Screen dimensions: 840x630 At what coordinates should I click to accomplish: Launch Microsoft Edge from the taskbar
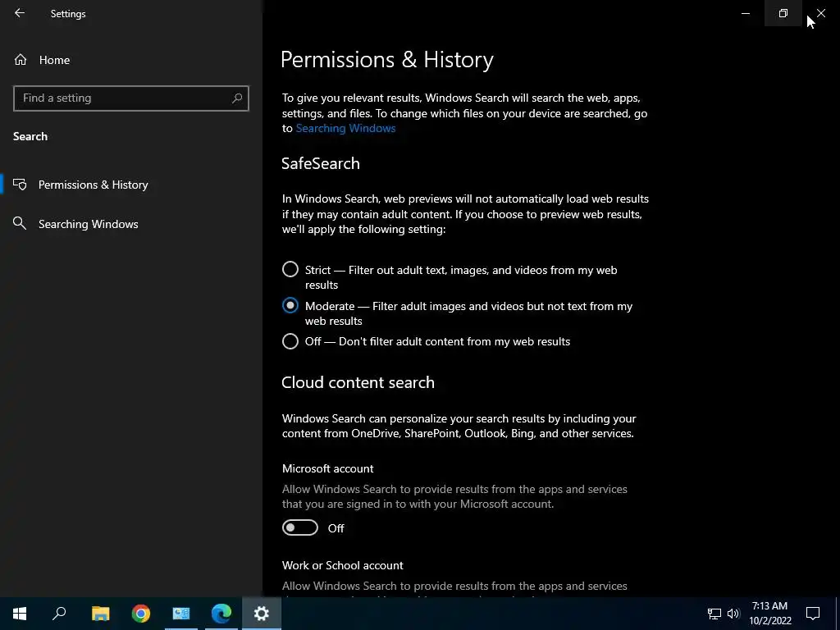click(x=221, y=614)
